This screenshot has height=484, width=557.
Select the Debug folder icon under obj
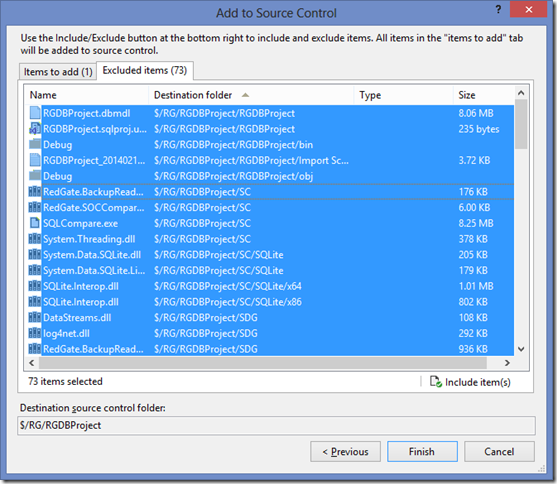[x=35, y=176]
